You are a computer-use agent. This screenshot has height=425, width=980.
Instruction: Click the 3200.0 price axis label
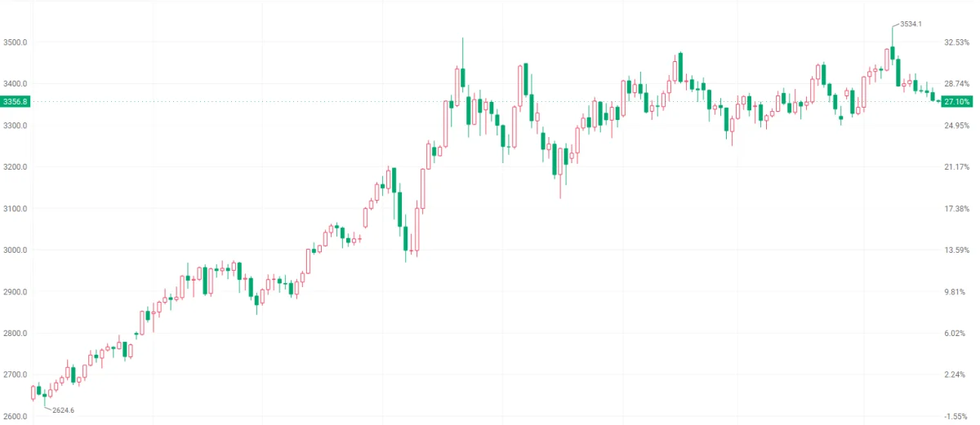[x=16, y=167]
